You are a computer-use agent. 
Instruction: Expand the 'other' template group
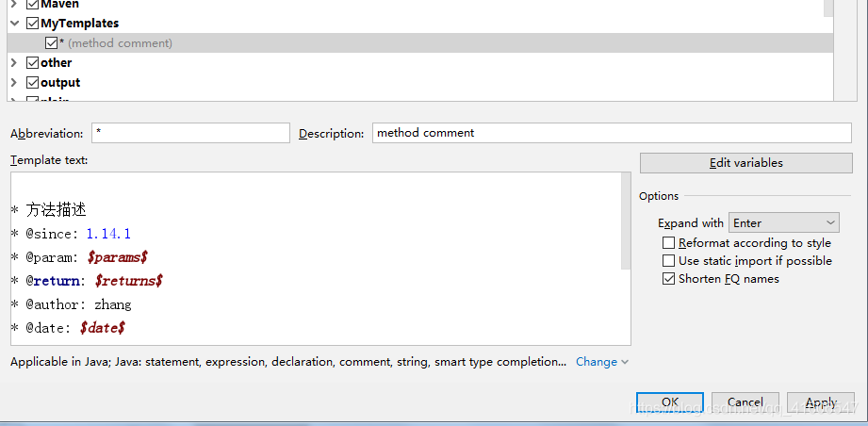click(x=14, y=63)
